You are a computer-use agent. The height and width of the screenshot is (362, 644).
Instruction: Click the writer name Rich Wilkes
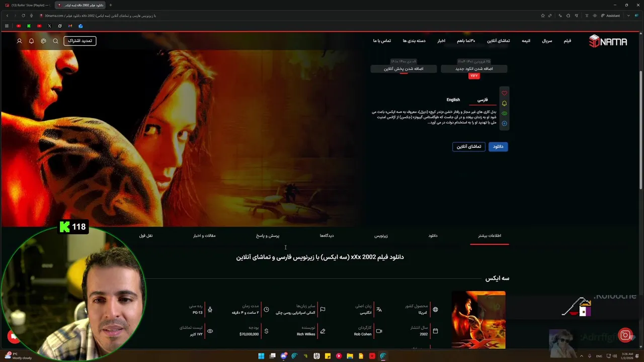(x=306, y=334)
